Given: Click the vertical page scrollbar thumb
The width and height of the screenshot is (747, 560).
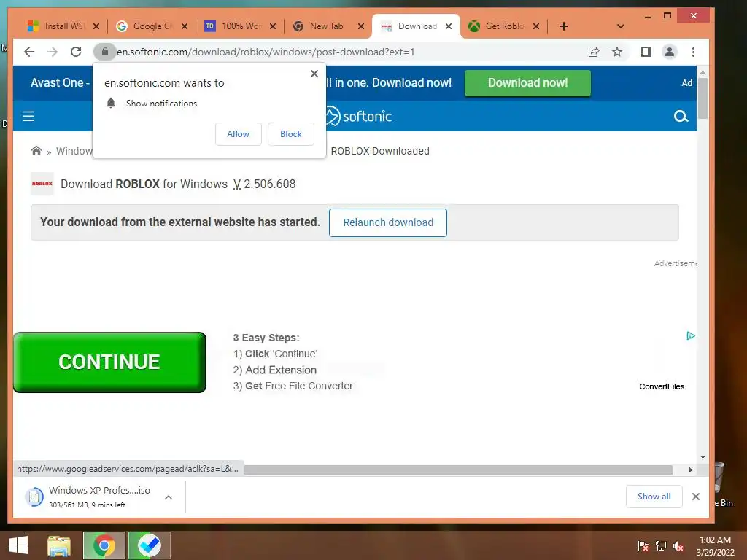Looking at the screenshot, I should [703, 98].
